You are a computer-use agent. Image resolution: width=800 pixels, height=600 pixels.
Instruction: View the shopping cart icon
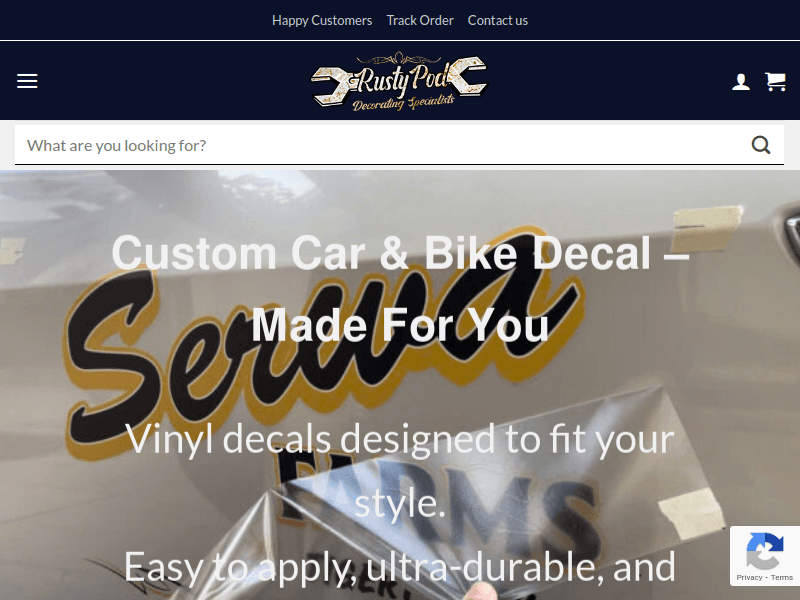[775, 82]
